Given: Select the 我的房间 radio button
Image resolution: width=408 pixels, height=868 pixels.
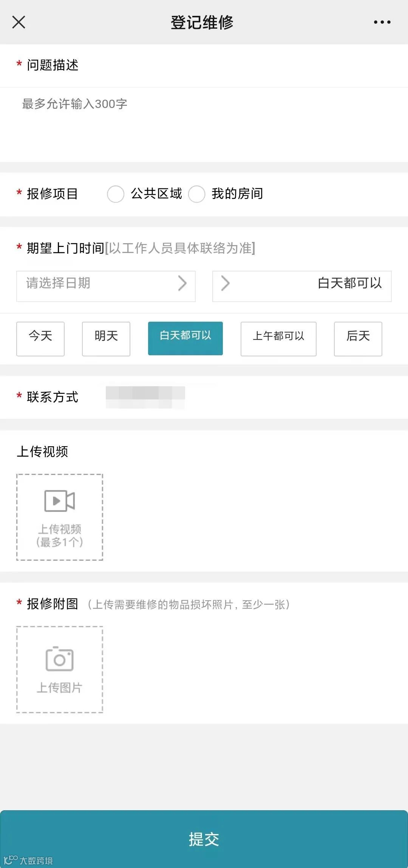Looking at the screenshot, I should point(197,194).
